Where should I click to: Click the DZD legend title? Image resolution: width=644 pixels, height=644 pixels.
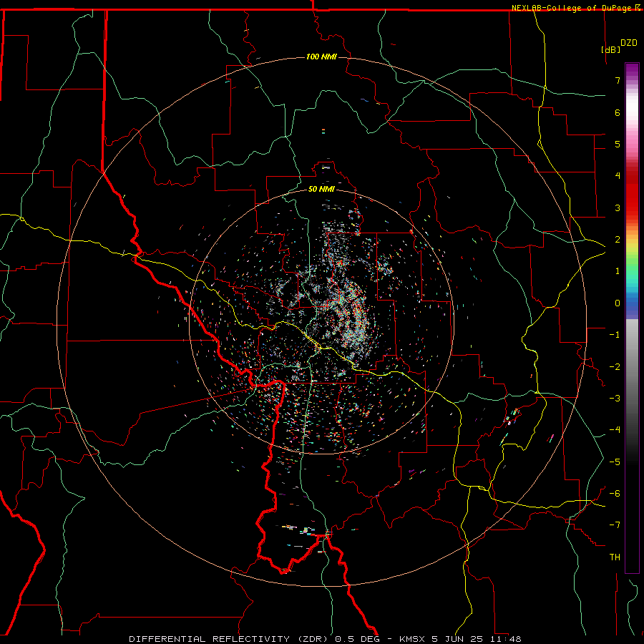point(629,43)
